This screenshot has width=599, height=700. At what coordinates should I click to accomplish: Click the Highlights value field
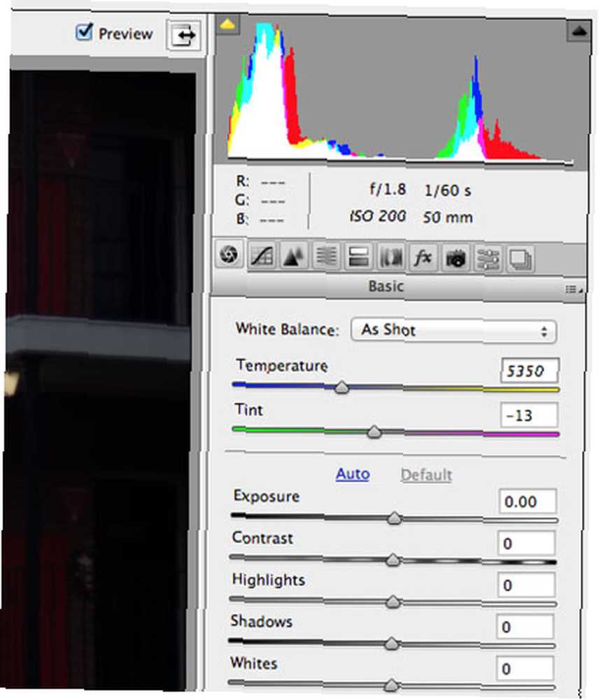point(526,584)
